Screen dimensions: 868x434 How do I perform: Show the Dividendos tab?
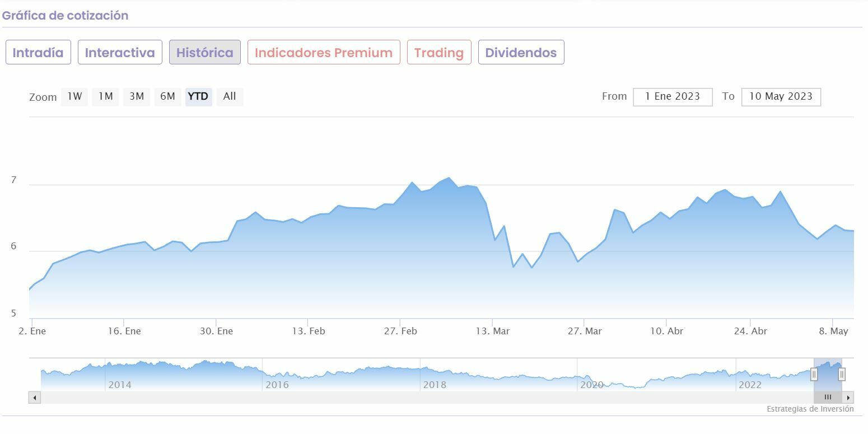[x=521, y=53]
